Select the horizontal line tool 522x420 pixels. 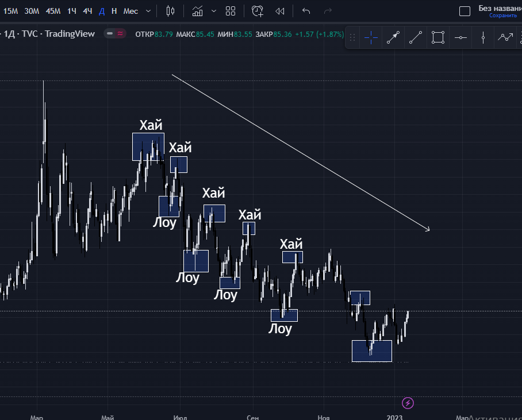(x=460, y=37)
